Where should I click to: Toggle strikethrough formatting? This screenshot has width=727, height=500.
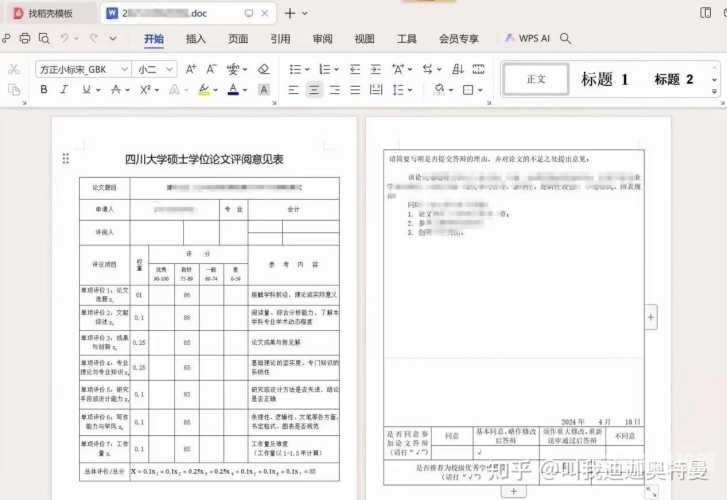click(x=115, y=90)
